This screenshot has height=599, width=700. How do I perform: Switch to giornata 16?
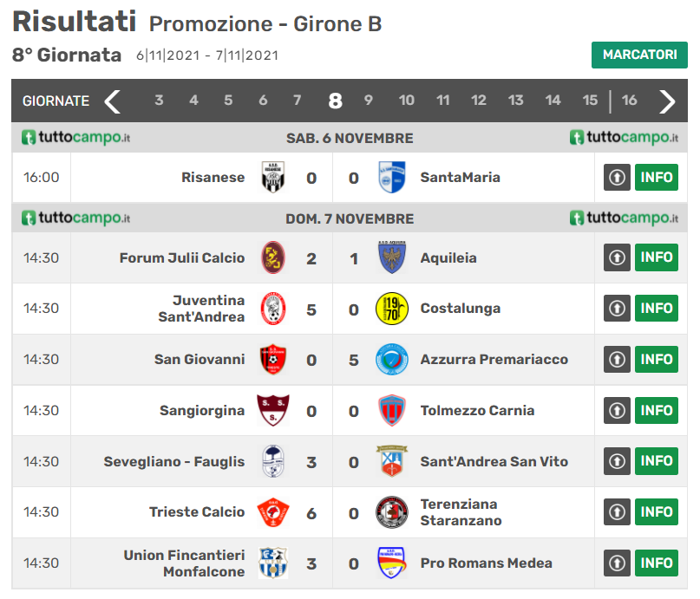pos(630,101)
